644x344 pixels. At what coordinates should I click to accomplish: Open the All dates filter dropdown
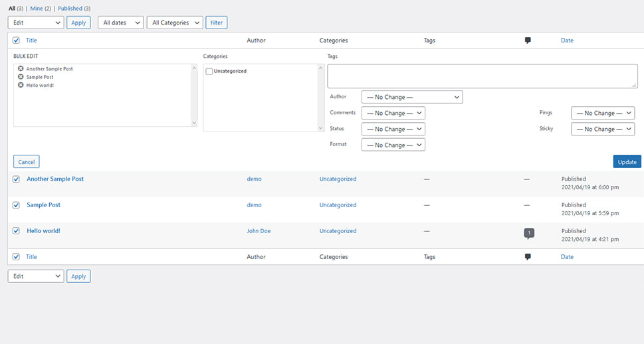click(121, 23)
